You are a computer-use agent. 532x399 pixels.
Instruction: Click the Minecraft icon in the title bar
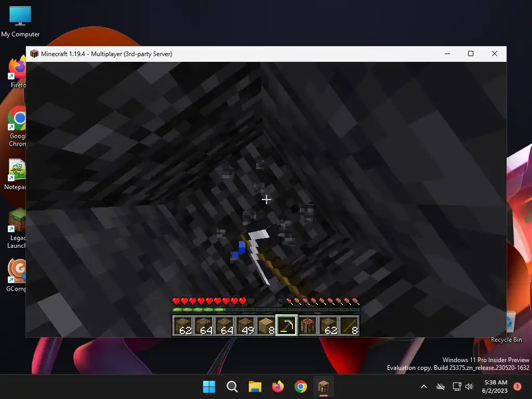(x=34, y=54)
